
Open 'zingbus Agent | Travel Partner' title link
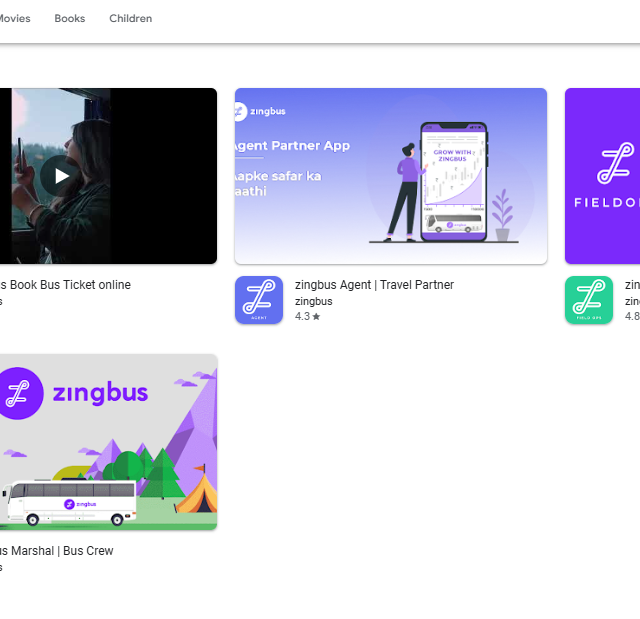click(374, 285)
